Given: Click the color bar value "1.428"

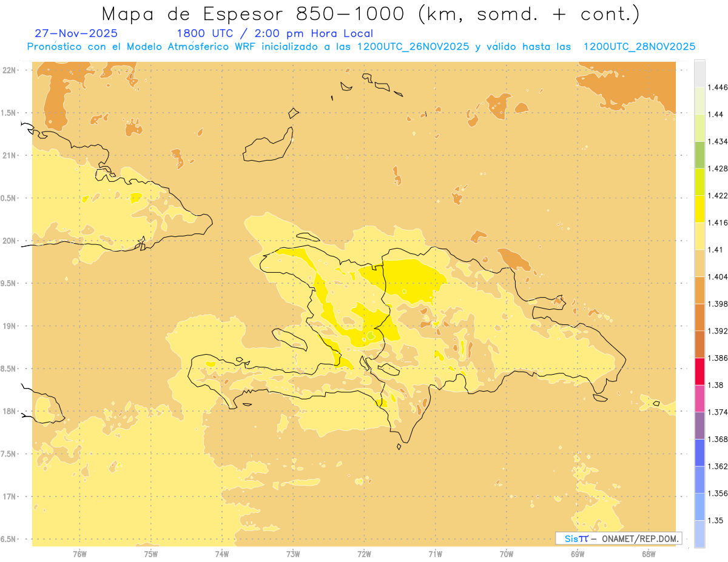Looking at the screenshot, I should pyautogui.click(x=718, y=169).
